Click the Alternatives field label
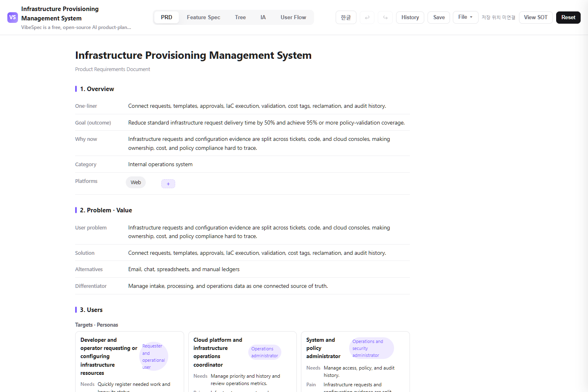The width and height of the screenshot is (588, 392). click(x=89, y=269)
